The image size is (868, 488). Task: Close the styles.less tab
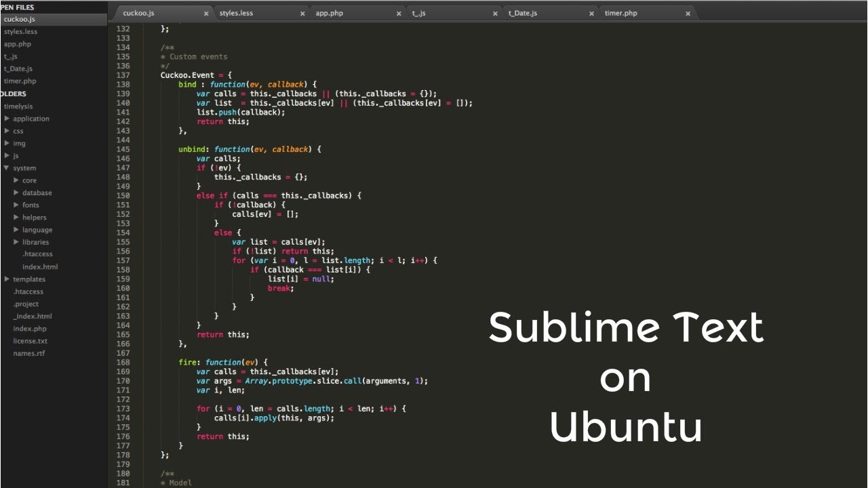pos(303,14)
